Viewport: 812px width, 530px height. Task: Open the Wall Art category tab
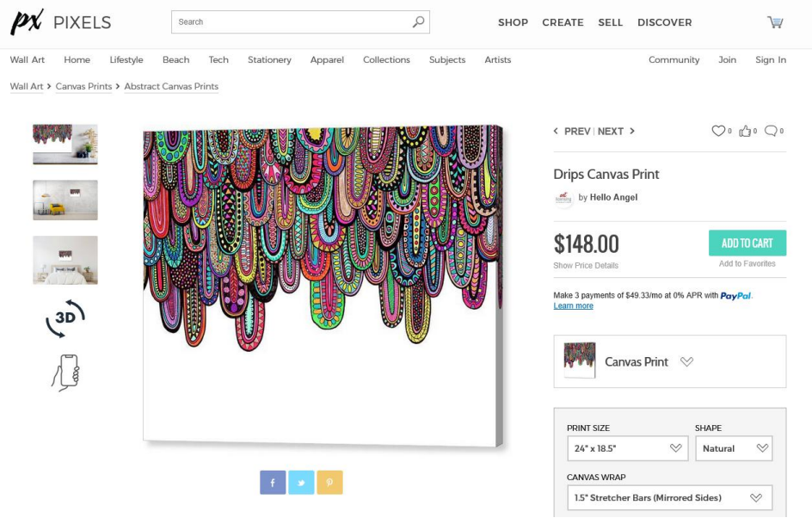click(x=28, y=59)
